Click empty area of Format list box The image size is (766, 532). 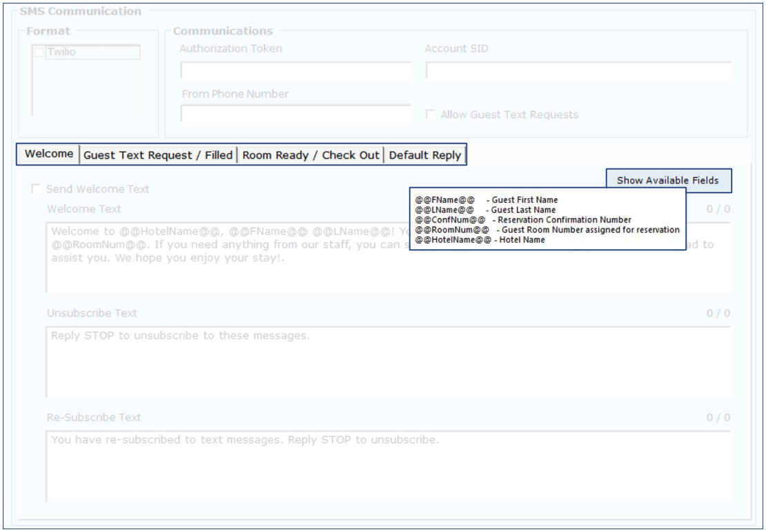86,90
